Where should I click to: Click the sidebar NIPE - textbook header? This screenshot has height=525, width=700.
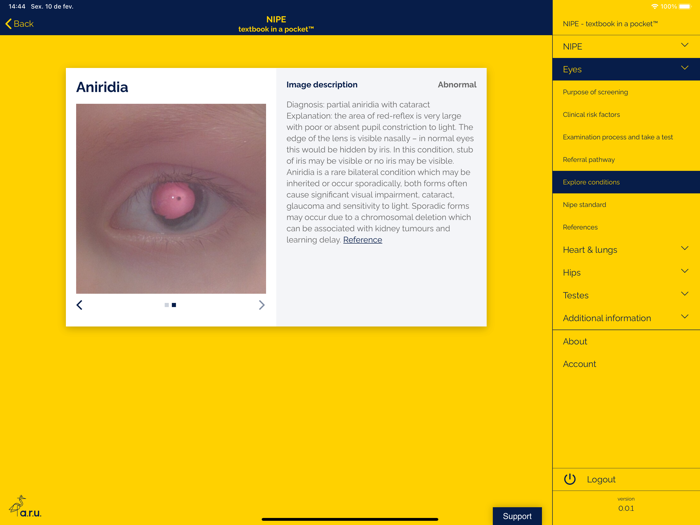tap(610, 24)
